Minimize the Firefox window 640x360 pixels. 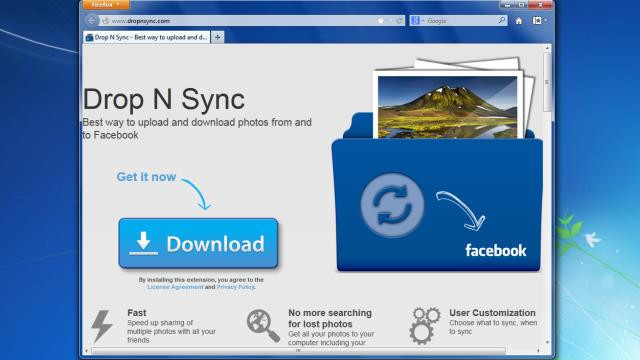(x=507, y=4)
